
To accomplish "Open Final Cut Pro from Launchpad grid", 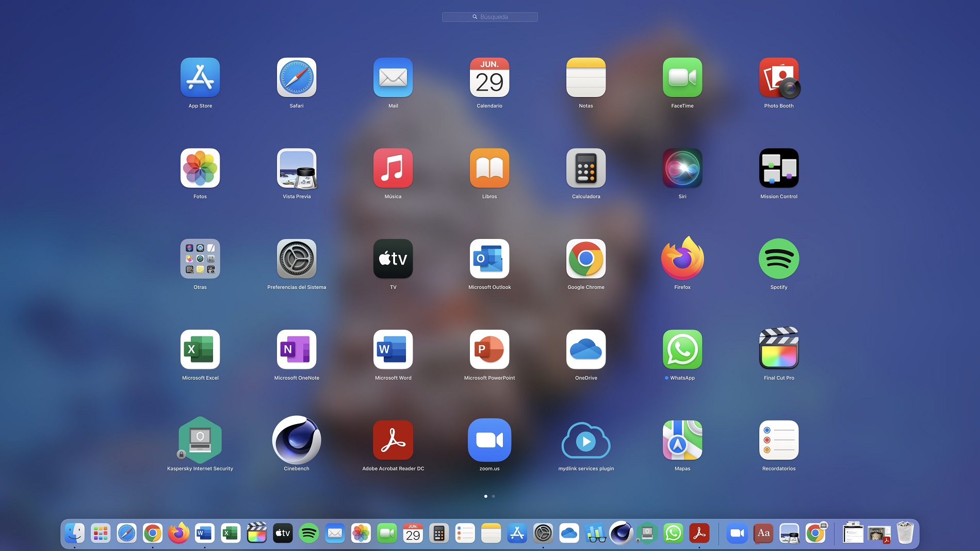I will point(779,349).
